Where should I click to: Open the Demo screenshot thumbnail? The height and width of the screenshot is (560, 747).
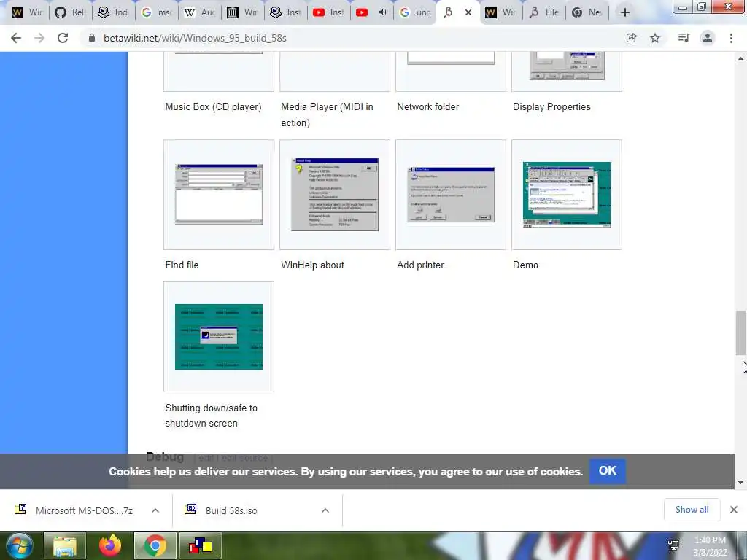click(x=566, y=194)
